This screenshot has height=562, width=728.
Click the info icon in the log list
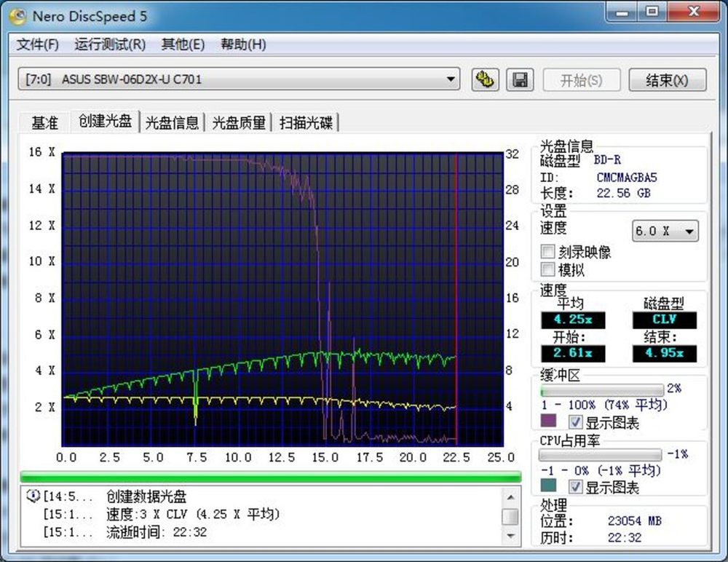click(33, 496)
